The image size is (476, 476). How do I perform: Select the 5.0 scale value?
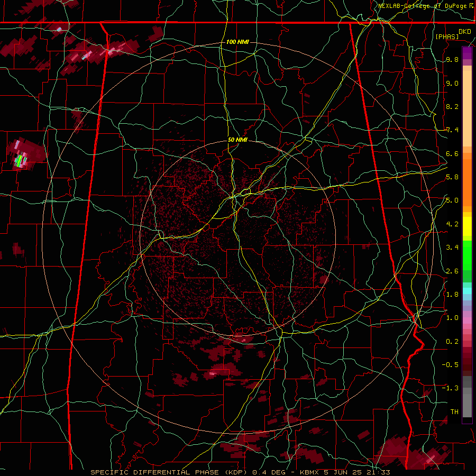[x=452, y=200]
